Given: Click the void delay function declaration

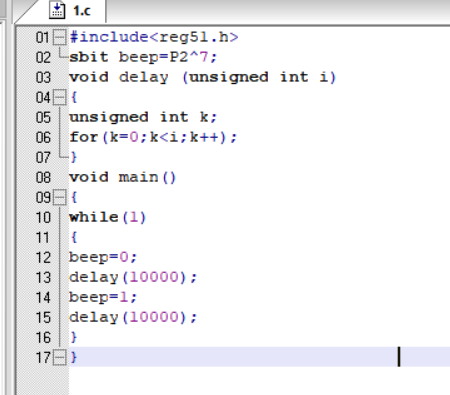Looking at the screenshot, I should pyautogui.click(x=202, y=77).
